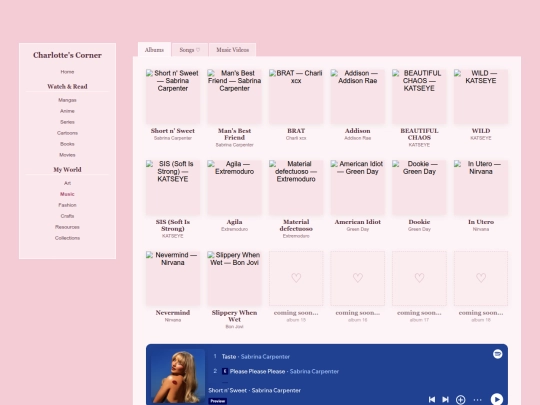
Task: Open Dookie Green Day album cover
Action: [419, 187]
